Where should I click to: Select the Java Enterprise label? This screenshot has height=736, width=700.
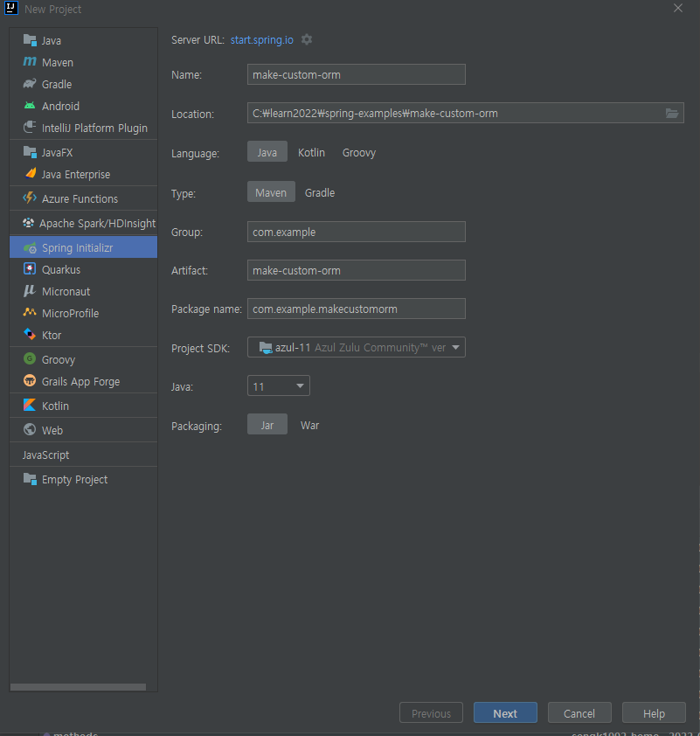[76, 175]
